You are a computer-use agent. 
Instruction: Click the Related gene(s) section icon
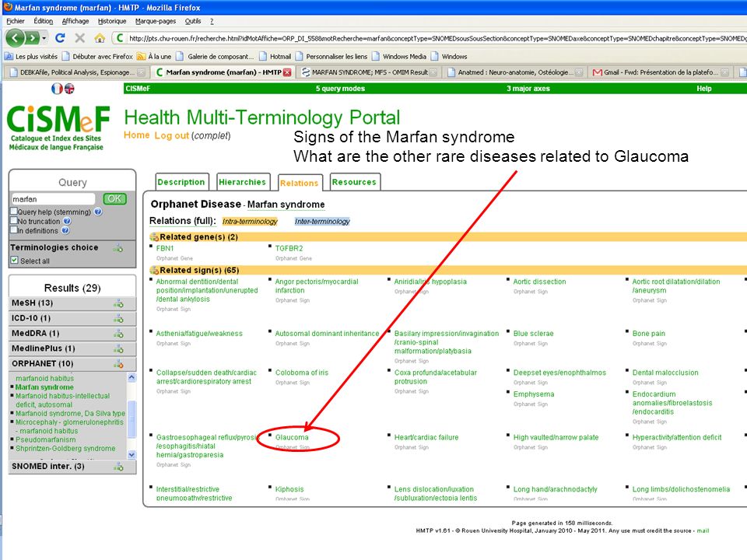click(x=154, y=236)
